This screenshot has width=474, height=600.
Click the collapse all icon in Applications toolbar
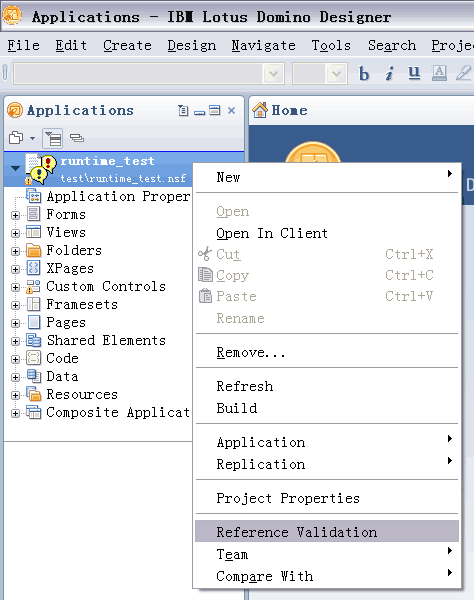(77, 138)
